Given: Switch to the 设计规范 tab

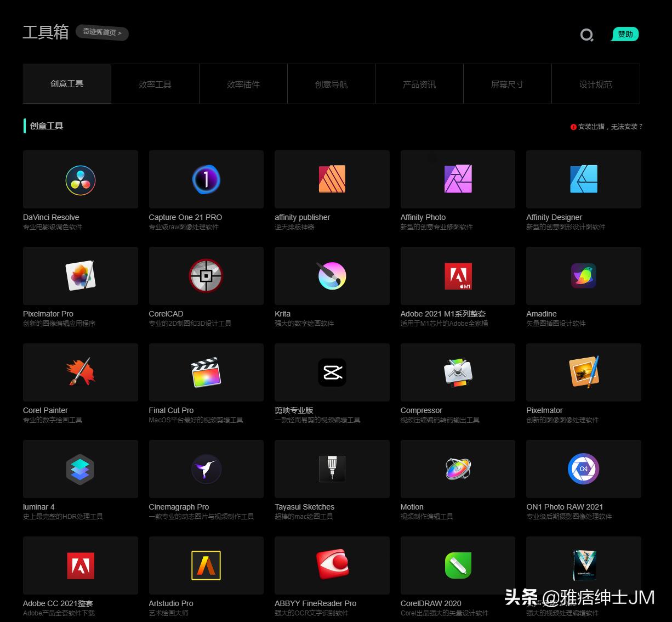Looking at the screenshot, I should [x=595, y=84].
